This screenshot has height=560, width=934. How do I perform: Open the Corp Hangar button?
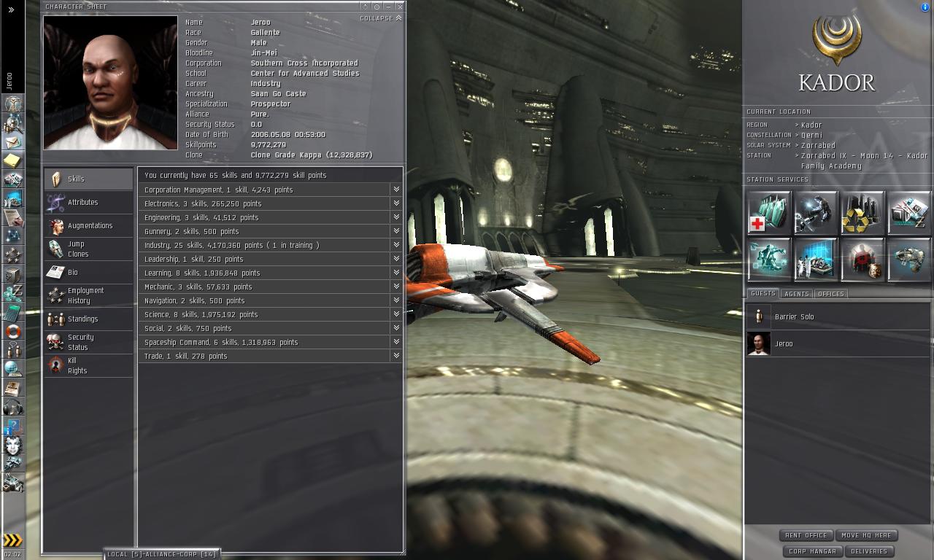click(812, 551)
